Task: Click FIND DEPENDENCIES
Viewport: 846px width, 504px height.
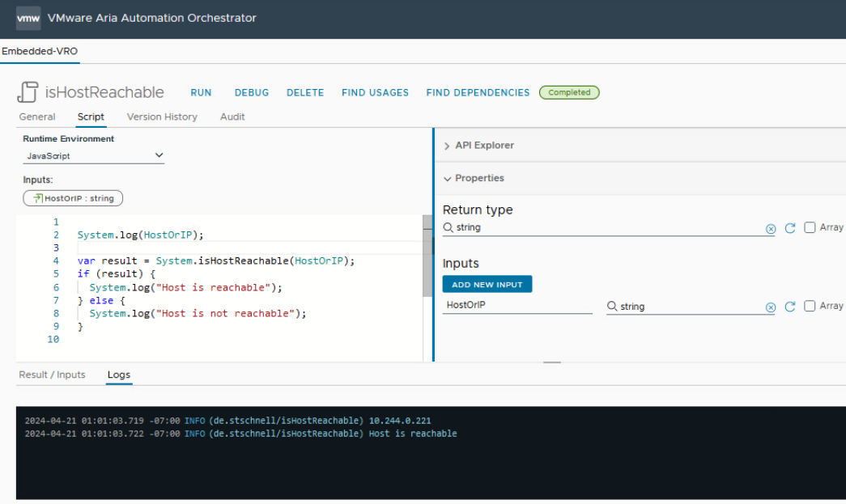Action: click(478, 93)
